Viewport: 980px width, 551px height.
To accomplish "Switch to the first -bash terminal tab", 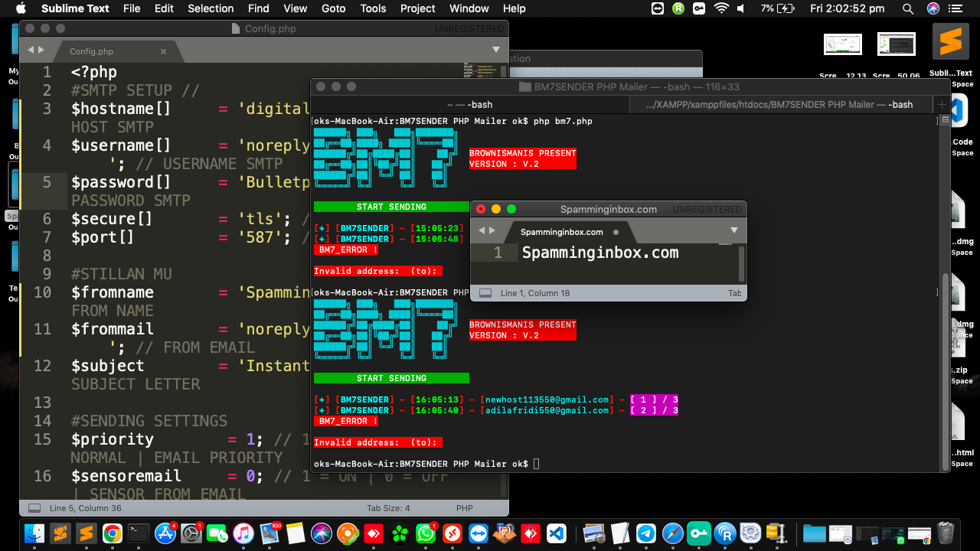I will coord(469,104).
